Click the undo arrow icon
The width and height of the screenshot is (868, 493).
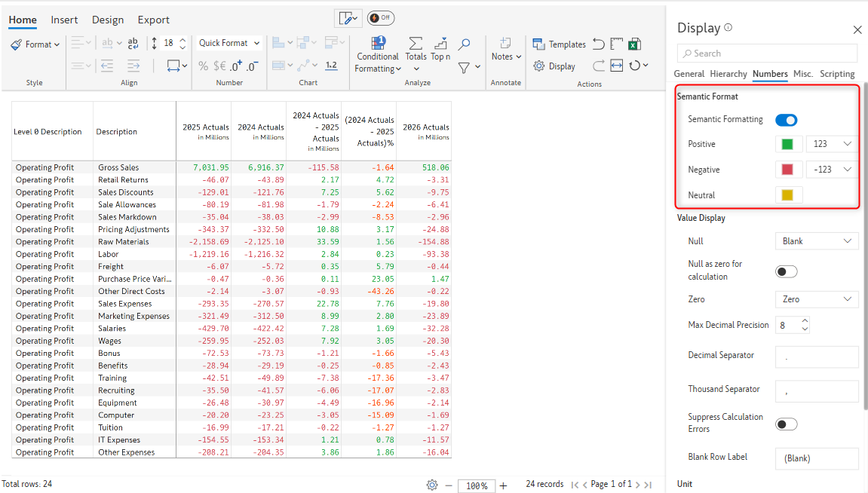pyautogui.click(x=599, y=44)
